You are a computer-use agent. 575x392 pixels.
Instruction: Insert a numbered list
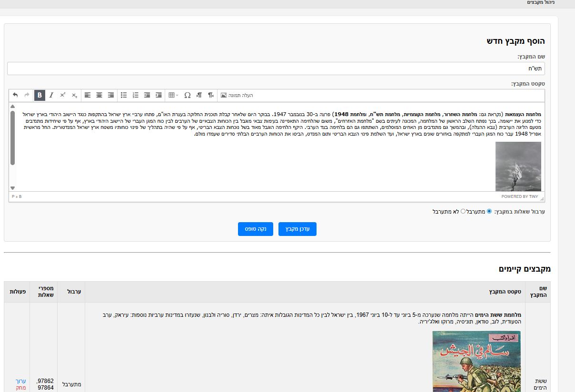[136, 95]
